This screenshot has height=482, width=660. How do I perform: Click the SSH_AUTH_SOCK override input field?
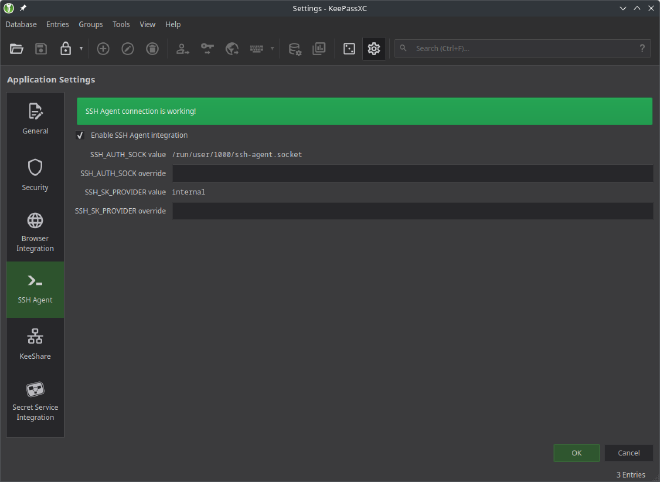coord(412,173)
